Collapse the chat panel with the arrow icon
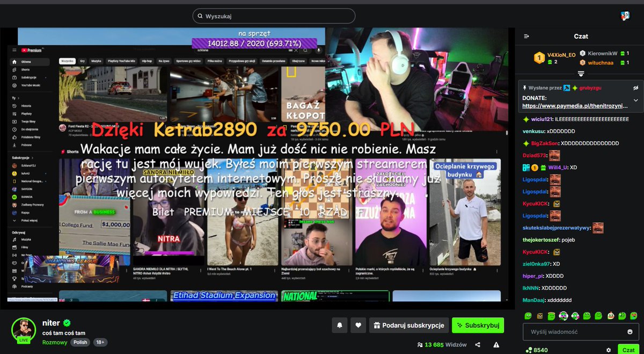Viewport: 644px width, 354px height. pos(526,37)
